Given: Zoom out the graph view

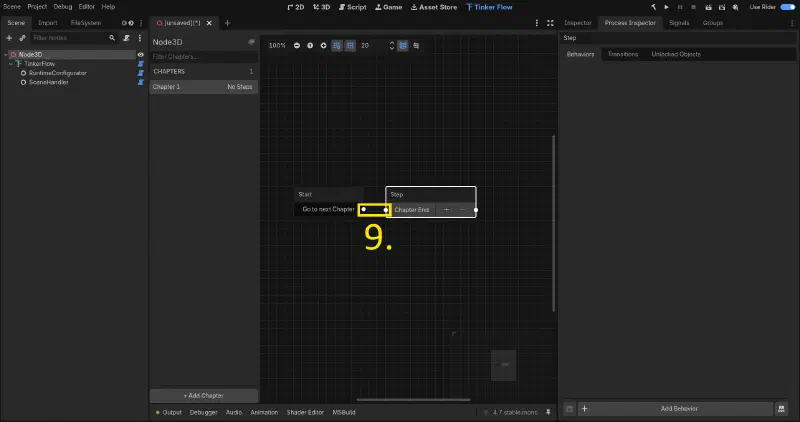Looking at the screenshot, I should pos(296,45).
